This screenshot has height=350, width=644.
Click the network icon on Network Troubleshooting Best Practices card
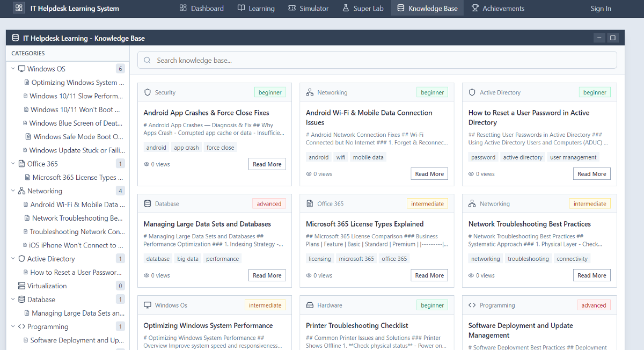(472, 203)
